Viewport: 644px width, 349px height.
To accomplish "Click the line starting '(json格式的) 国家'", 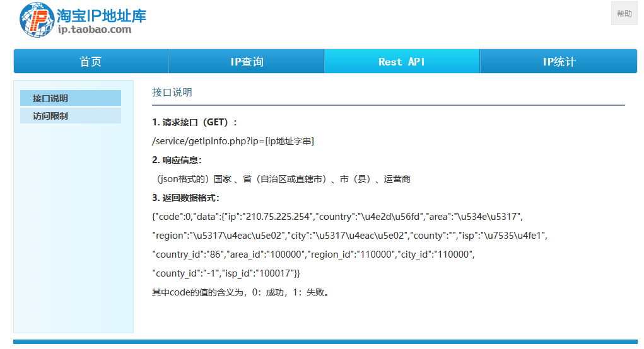I will [x=283, y=179].
